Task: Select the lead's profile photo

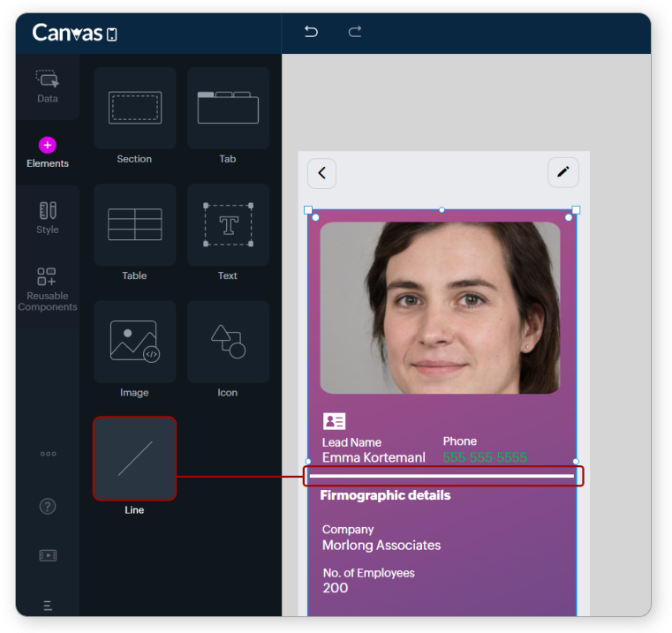Action: point(440,308)
